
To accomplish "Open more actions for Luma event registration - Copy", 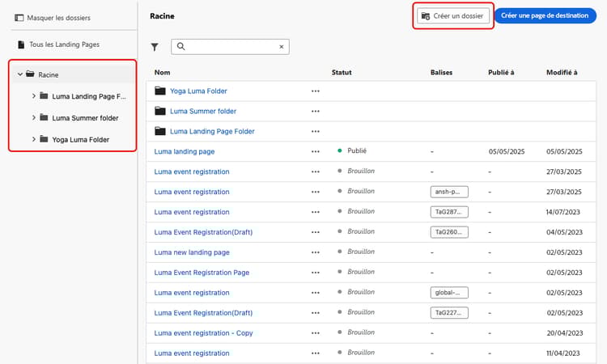I will click(x=316, y=333).
